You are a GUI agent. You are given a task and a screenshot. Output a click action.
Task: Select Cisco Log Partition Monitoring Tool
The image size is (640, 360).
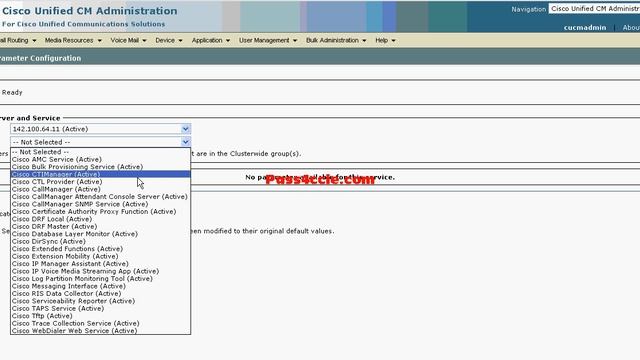(100, 279)
